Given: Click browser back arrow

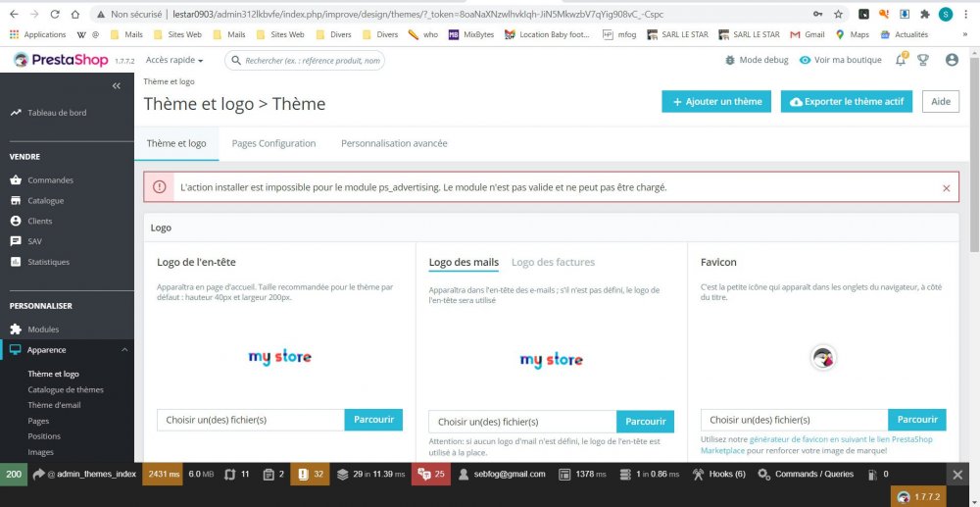Looking at the screenshot, I should [x=14, y=14].
